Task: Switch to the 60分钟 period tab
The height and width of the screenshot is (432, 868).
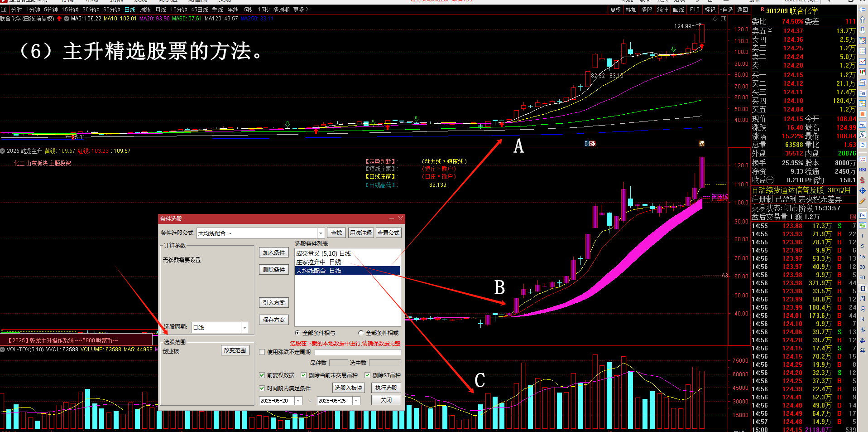Action: (x=112, y=9)
